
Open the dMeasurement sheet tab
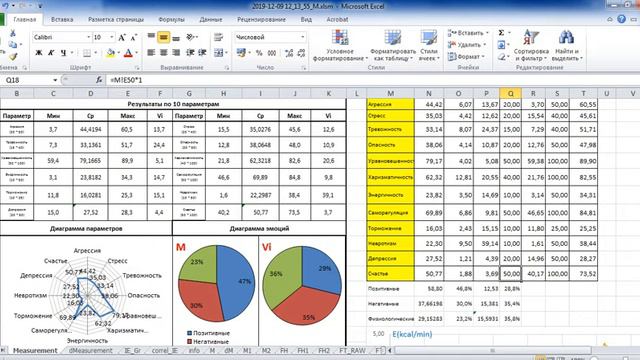pyautogui.click(x=91, y=350)
